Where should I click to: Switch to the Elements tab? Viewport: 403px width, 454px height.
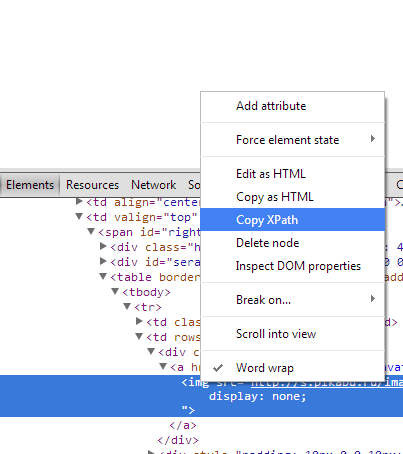(x=30, y=185)
